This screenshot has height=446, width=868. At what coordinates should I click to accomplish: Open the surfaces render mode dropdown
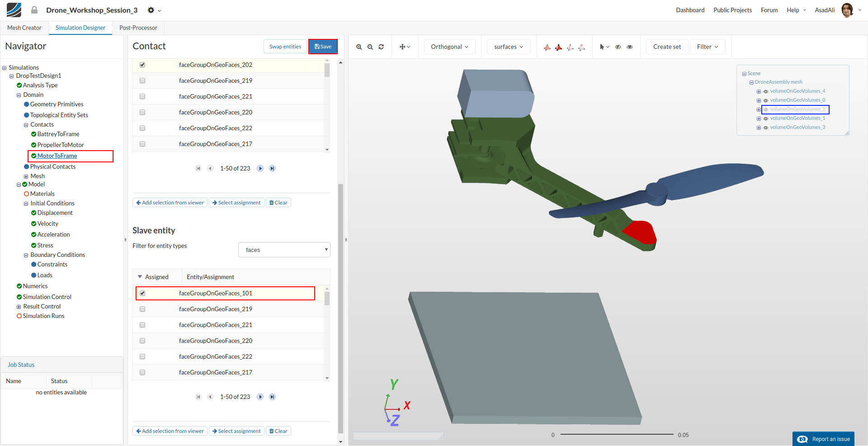coord(509,47)
